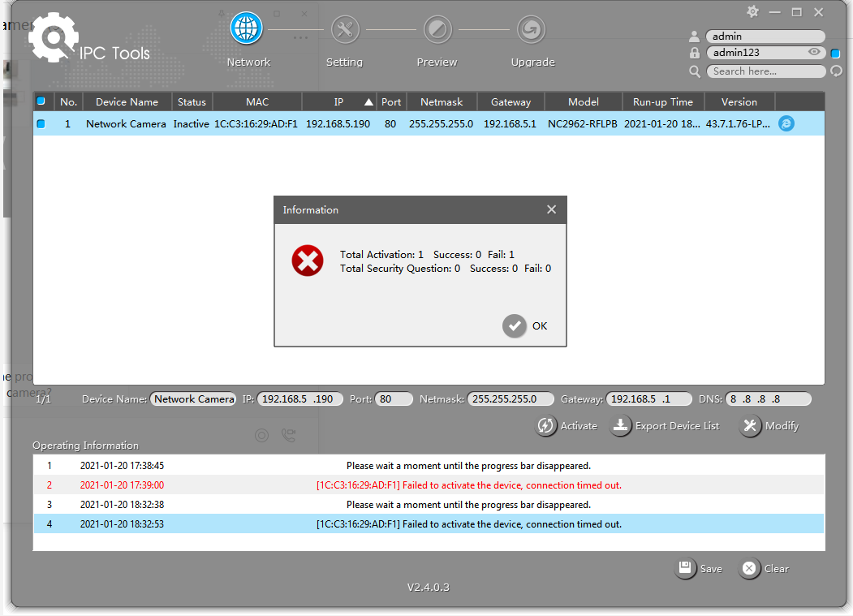Edit the Device Name field
This screenshot has width=853, height=616.
tap(193, 398)
